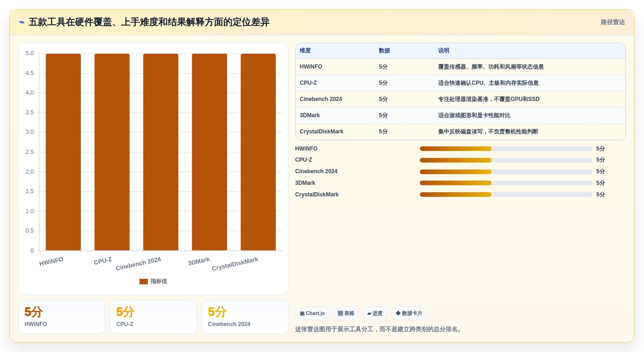Screen dimensions: 644x352
Task: Click the 5分 cell in 3DMark row
Action: [383, 115]
